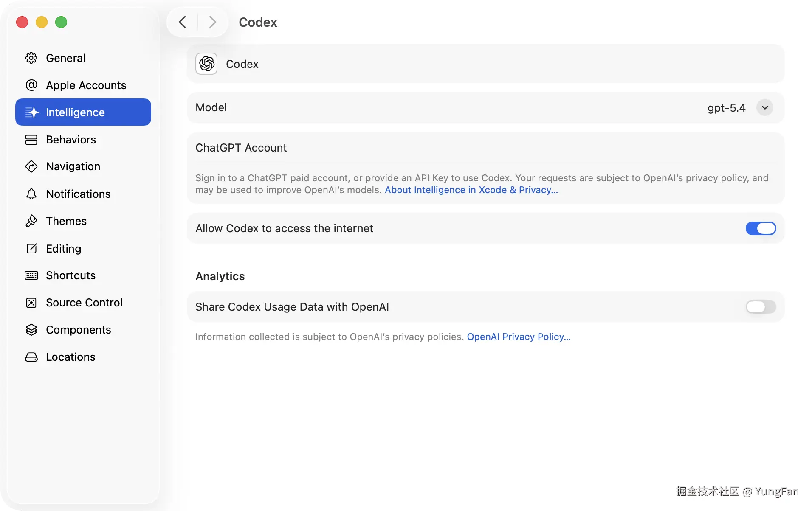Go forward with the right chevron
This screenshot has width=812, height=511.
click(212, 22)
